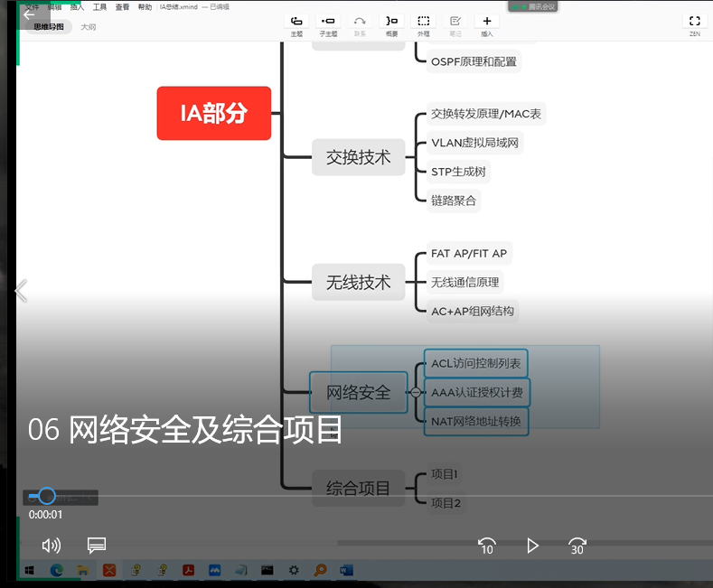
Task: Click the horizontal scrollbar of the mind map
Action: click(x=523, y=543)
